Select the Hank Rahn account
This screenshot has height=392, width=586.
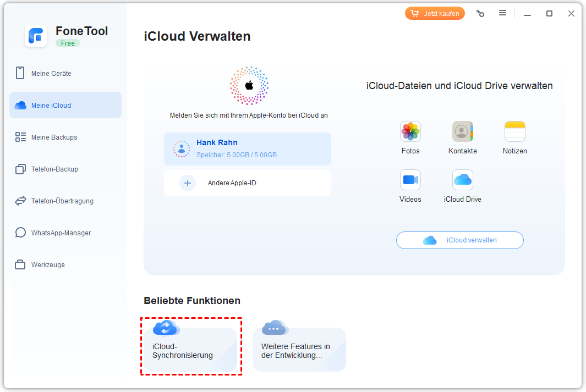(x=247, y=149)
